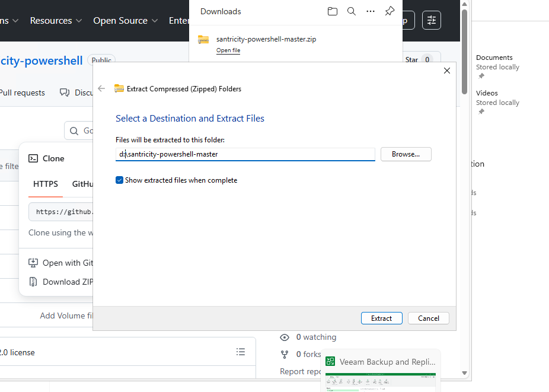Click the Veeam Backup and Replication app icon
The height and width of the screenshot is (392, 549).
click(x=330, y=361)
